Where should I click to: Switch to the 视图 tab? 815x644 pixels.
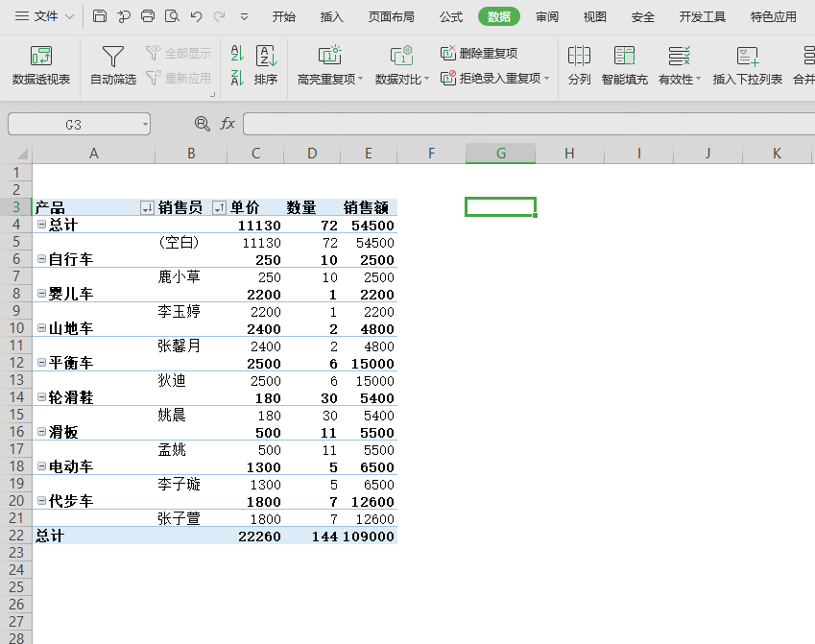tap(594, 17)
